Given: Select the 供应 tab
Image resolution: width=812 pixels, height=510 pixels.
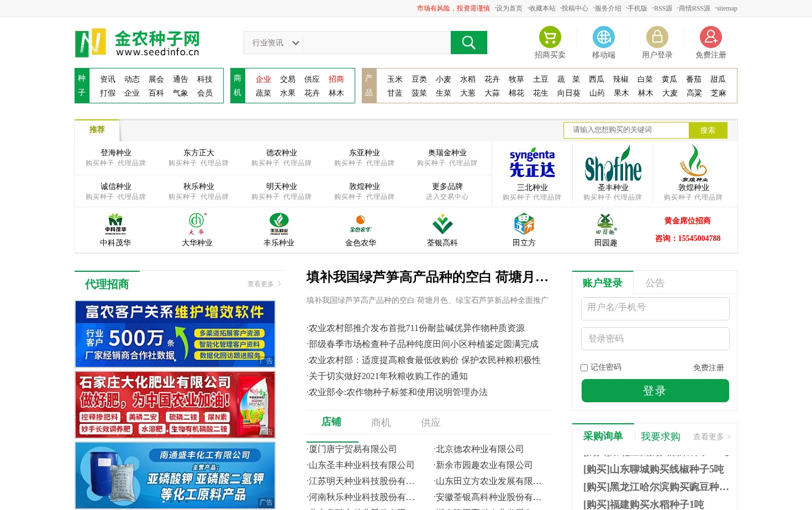Looking at the screenshot, I should click(x=431, y=423).
